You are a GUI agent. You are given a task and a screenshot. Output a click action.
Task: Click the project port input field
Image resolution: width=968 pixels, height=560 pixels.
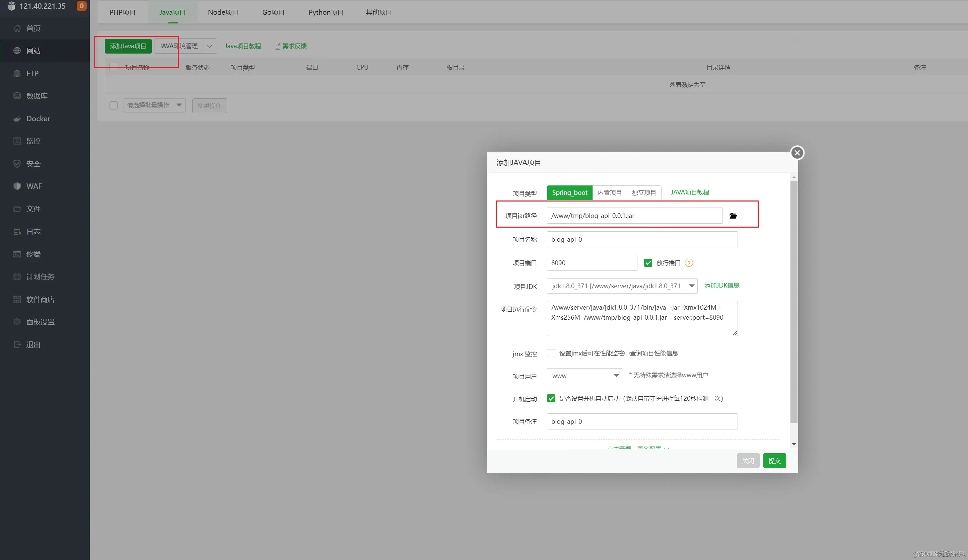[x=592, y=263]
